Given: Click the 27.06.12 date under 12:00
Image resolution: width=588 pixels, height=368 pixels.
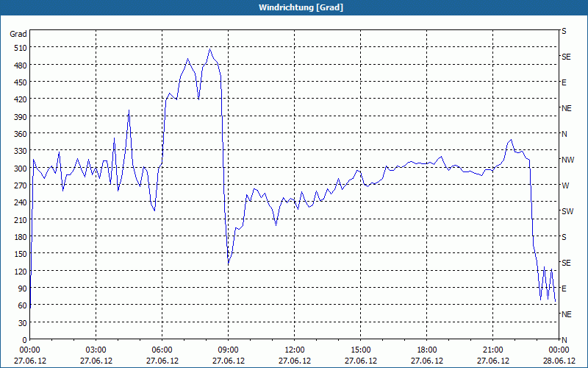Looking at the screenshot, I should [x=295, y=361].
